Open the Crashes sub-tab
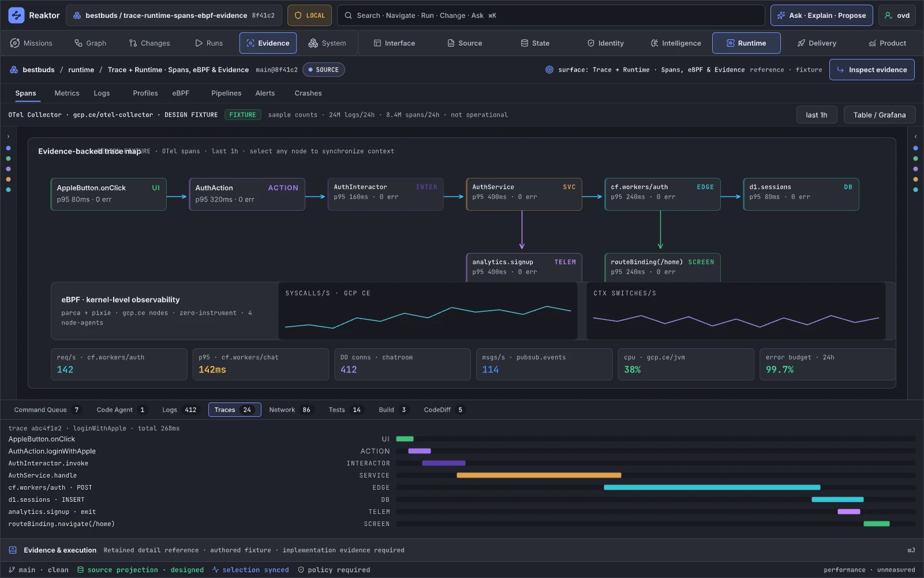The height and width of the screenshot is (578, 924). pos(308,94)
